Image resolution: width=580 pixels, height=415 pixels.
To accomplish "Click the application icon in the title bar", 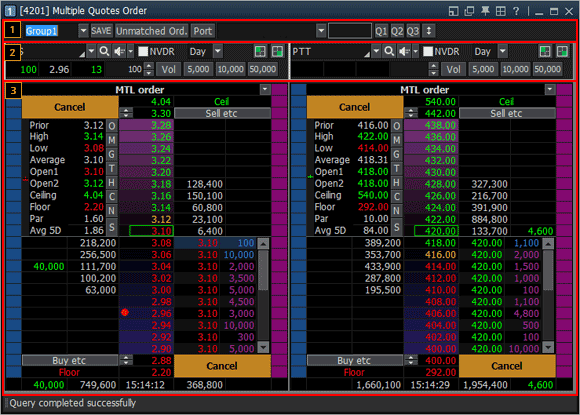I will point(10,11).
